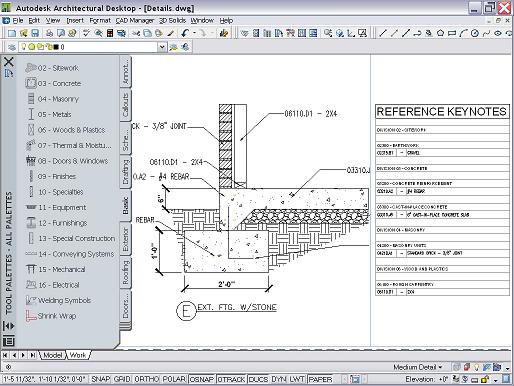The height and width of the screenshot is (386, 514).
Task: Switch to the Roofing palette tab
Action: (x=125, y=273)
